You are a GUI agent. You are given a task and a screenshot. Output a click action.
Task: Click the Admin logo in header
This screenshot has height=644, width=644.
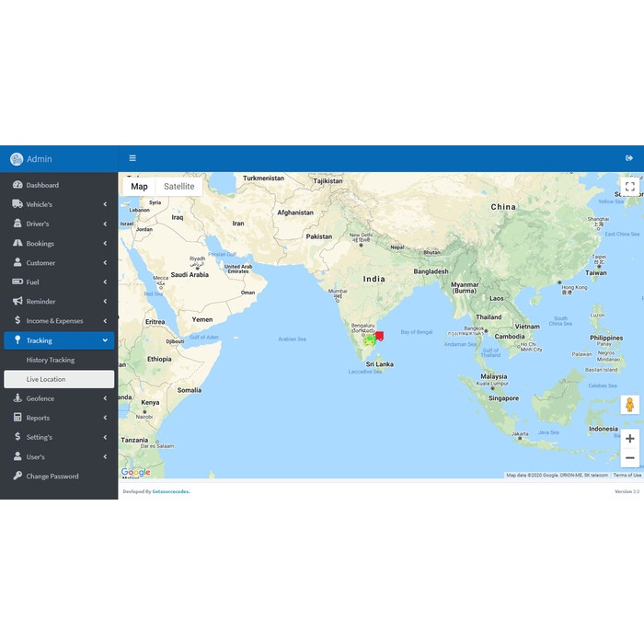click(31, 158)
